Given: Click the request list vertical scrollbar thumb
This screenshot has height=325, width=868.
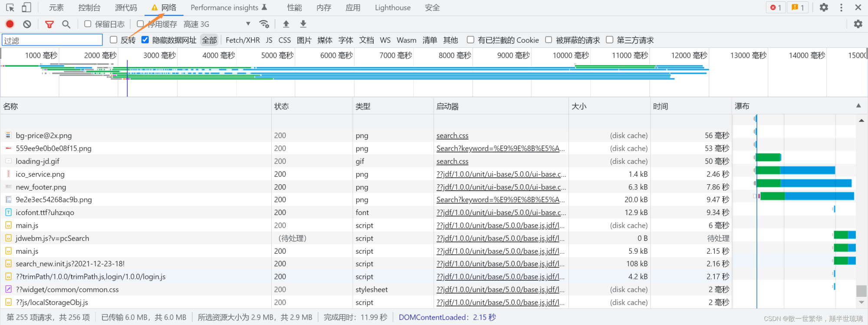Looking at the screenshot, I should point(861,291).
